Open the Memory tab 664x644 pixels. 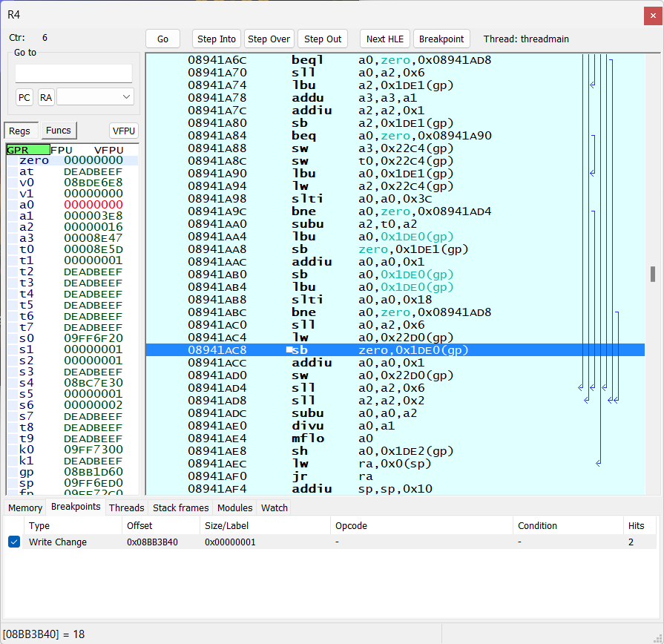coord(25,507)
